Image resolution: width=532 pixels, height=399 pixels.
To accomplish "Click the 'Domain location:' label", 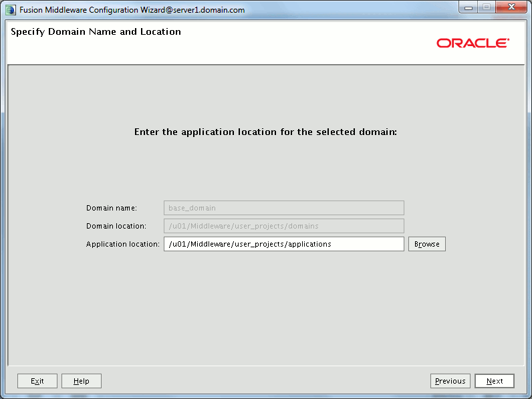I will tap(116, 226).
